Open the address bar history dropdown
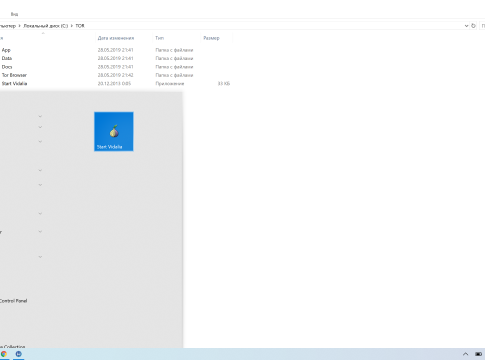The width and height of the screenshot is (485, 360). click(466, 26)
